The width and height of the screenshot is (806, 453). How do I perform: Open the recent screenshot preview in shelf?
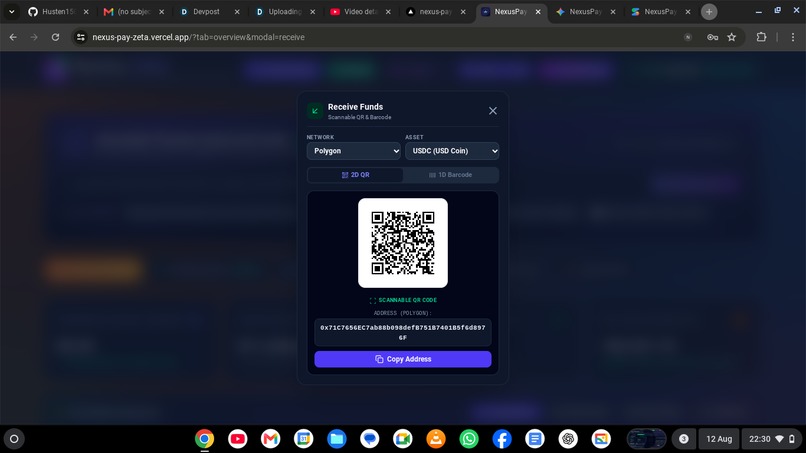tap(647, 439)
